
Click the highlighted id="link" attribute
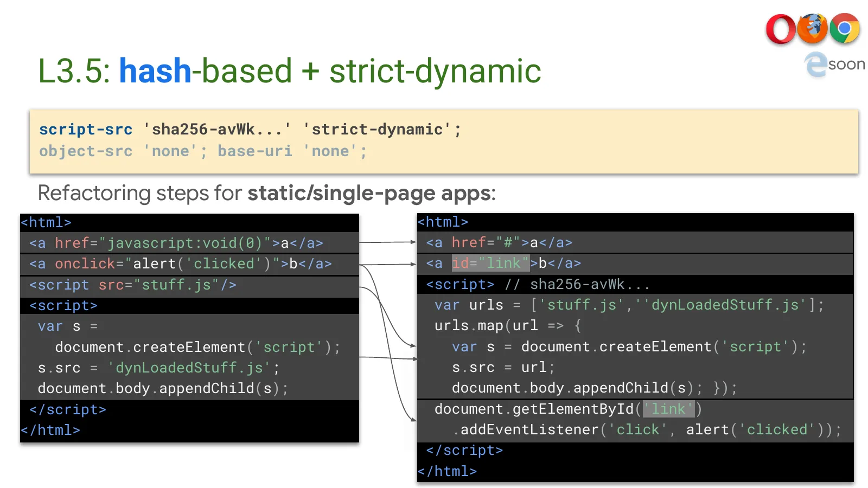point(490,264)
